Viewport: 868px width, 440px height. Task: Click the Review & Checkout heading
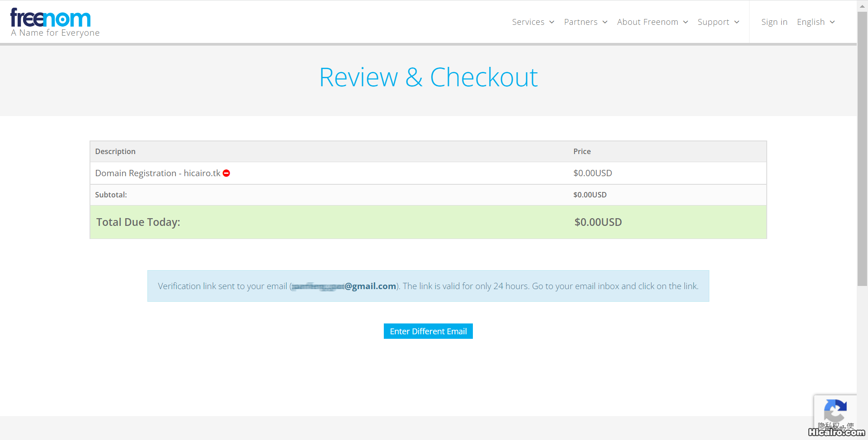click(x=428, y=77)
